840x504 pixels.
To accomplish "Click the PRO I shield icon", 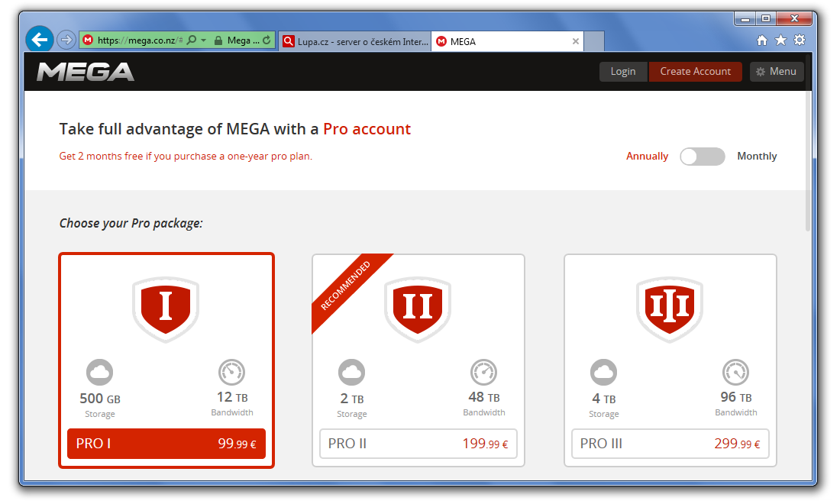I will 166,308.
